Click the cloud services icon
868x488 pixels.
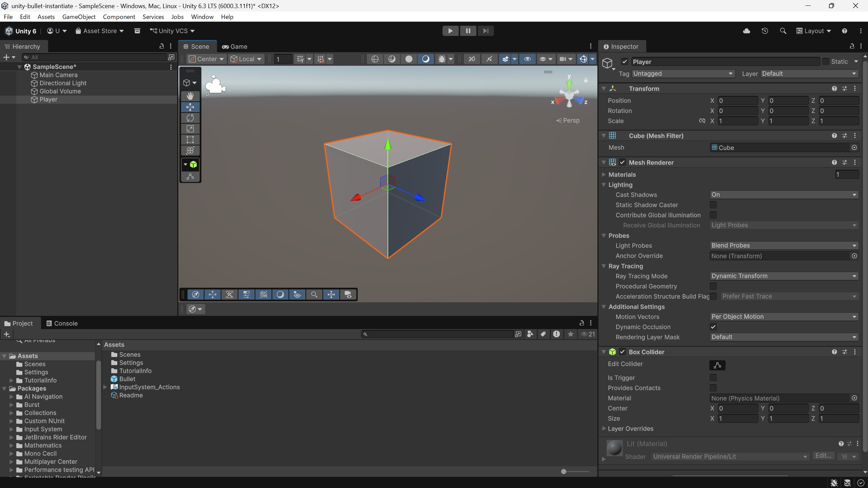746,31
